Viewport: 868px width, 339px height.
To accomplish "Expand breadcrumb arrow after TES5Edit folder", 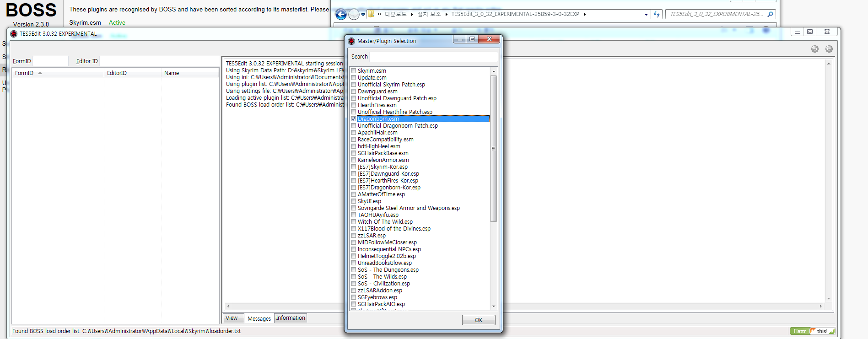I will click(584, 14).
